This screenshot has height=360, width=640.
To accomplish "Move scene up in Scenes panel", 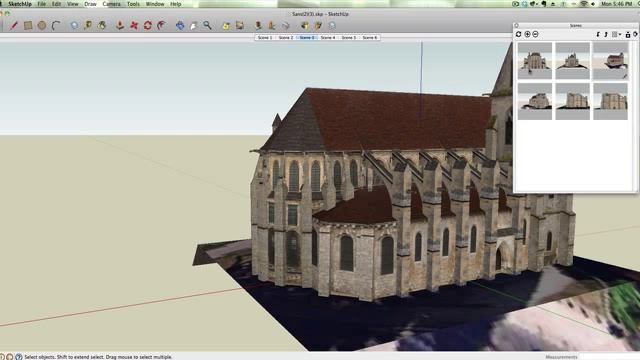I will click(606, 35).
